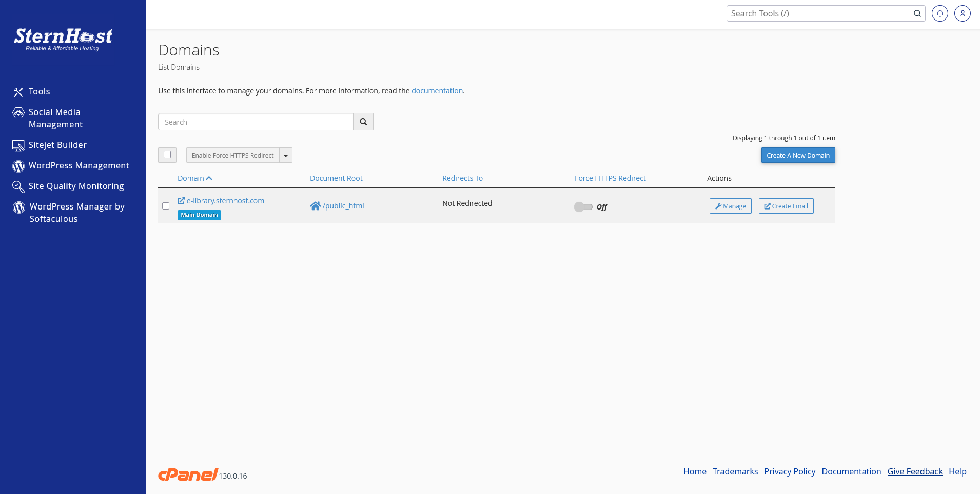Click Create A New Domain button

pyautogui.click(x=798, y=155)
